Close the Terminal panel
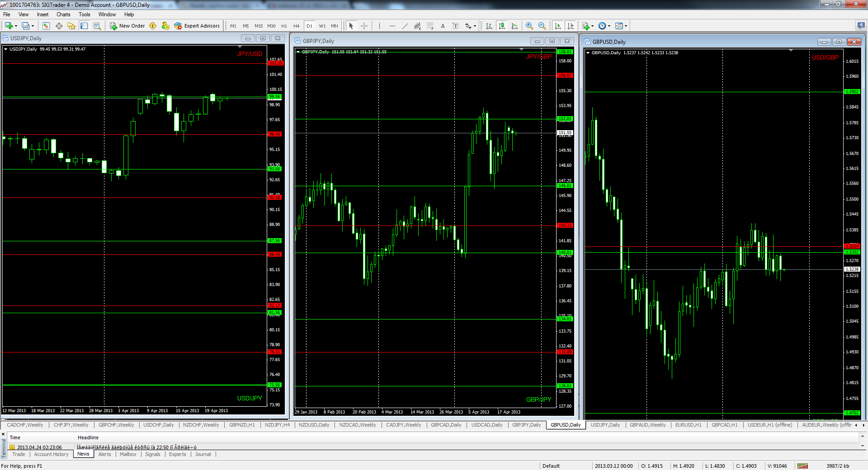 tap(3, 434)
